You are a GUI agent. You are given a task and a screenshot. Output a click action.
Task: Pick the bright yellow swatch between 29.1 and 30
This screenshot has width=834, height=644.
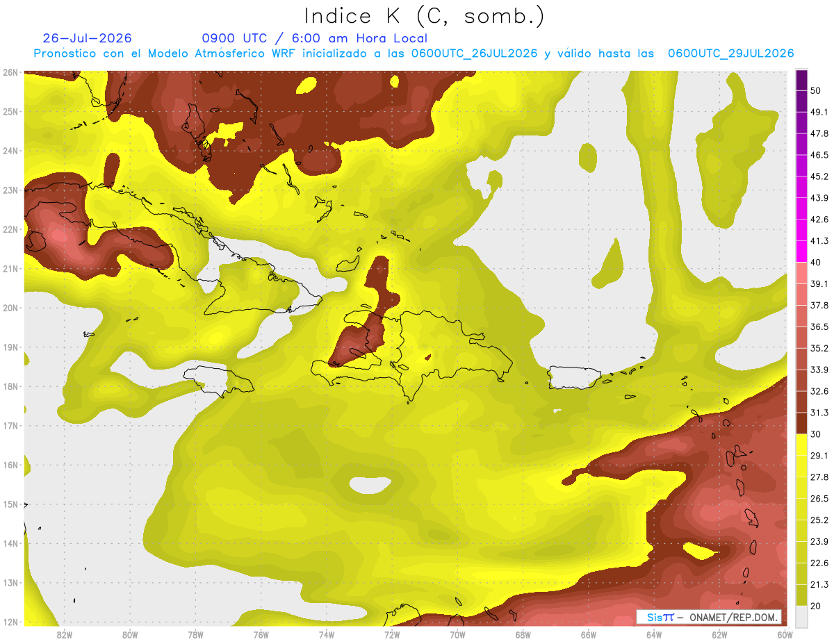(801, 445)
